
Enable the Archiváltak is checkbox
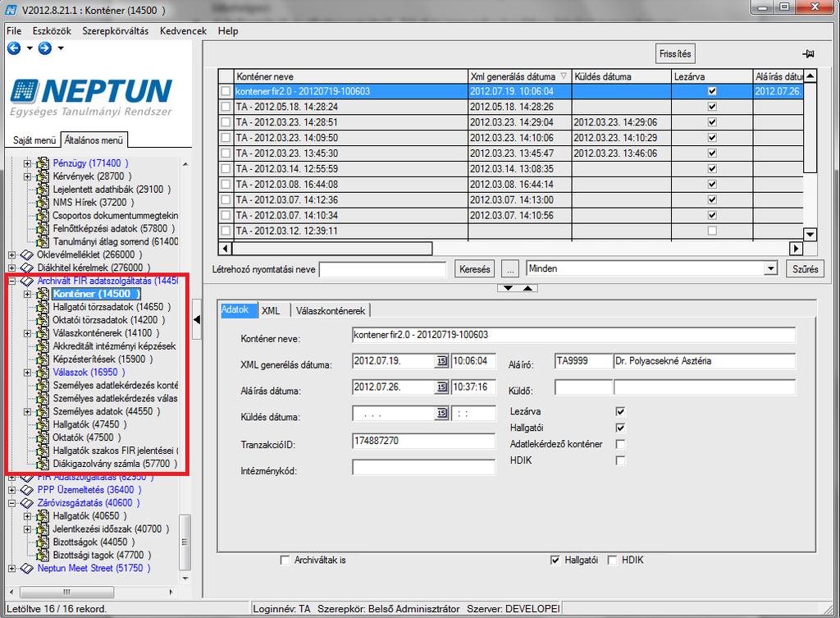285,560
